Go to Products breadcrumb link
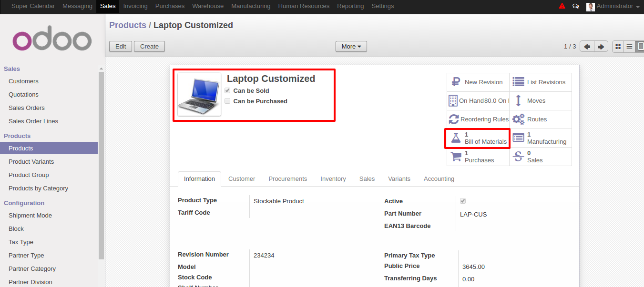 pyautogui.click(x=128, y=25)
